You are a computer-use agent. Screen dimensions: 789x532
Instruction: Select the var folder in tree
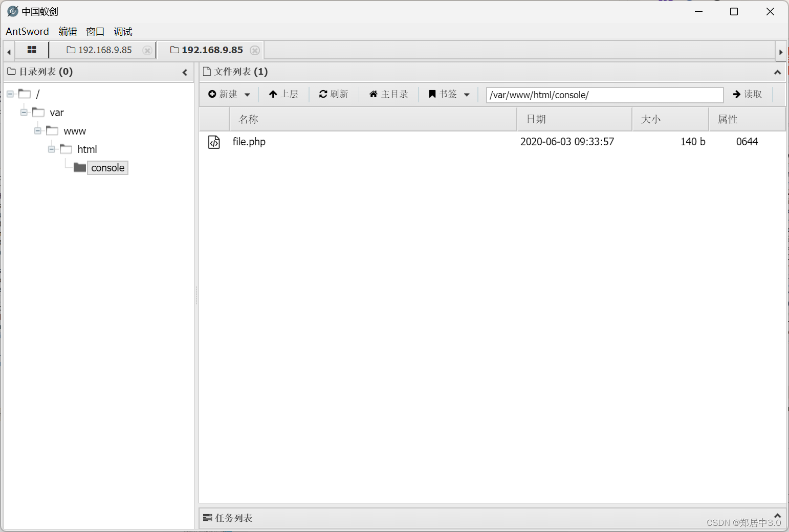[57, 113]
